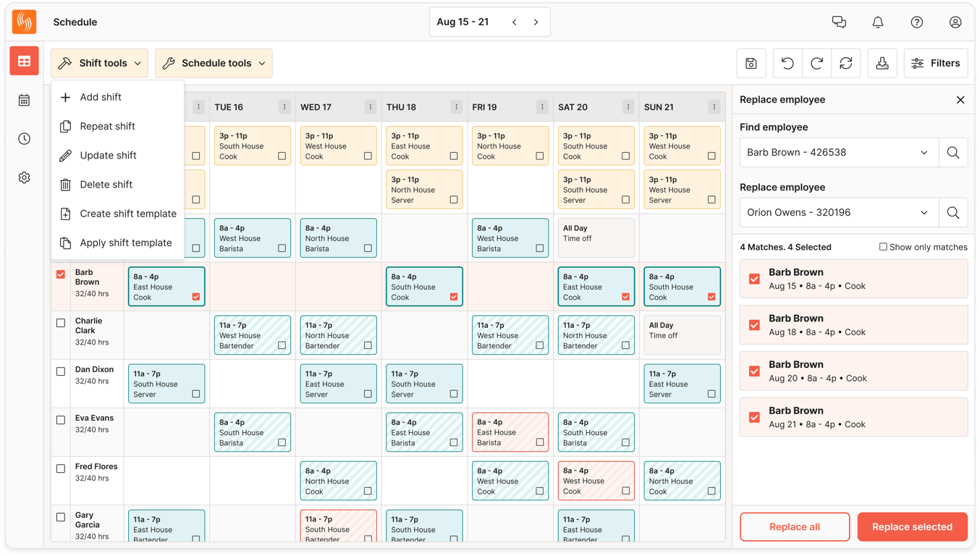
Task: Uncheck Barb Brown row checkbox
Action: pos(61,274)
